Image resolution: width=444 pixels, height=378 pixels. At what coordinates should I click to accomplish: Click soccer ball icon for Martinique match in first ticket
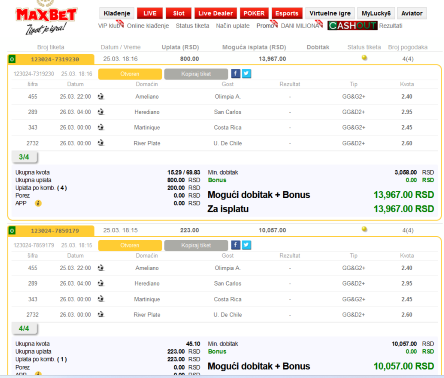click(x=101, y=127)
